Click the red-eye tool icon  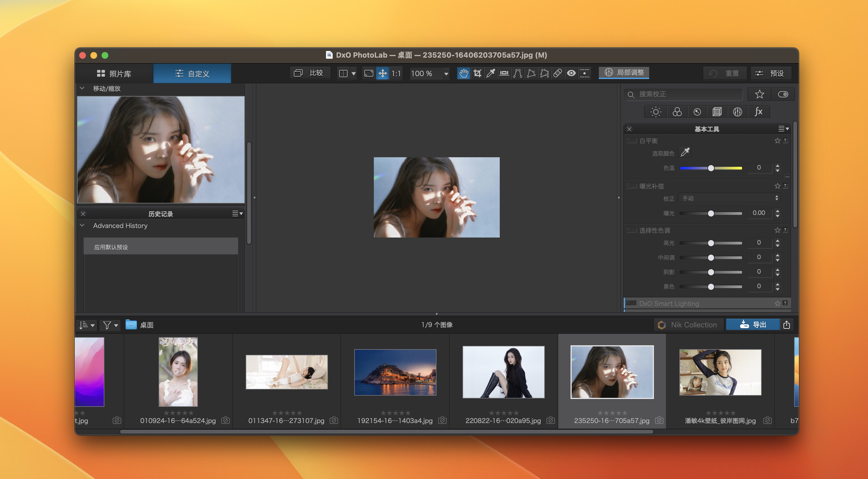(x=571, y=73)
